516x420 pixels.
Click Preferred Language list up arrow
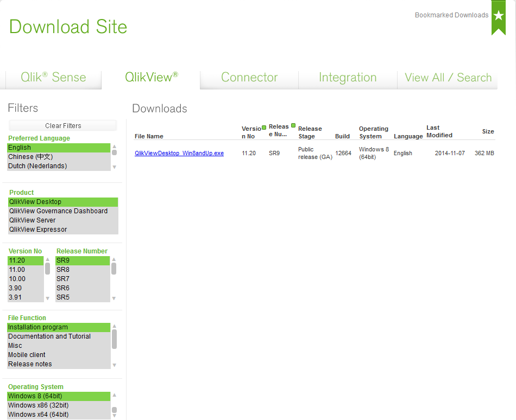[x=114, y=147]
